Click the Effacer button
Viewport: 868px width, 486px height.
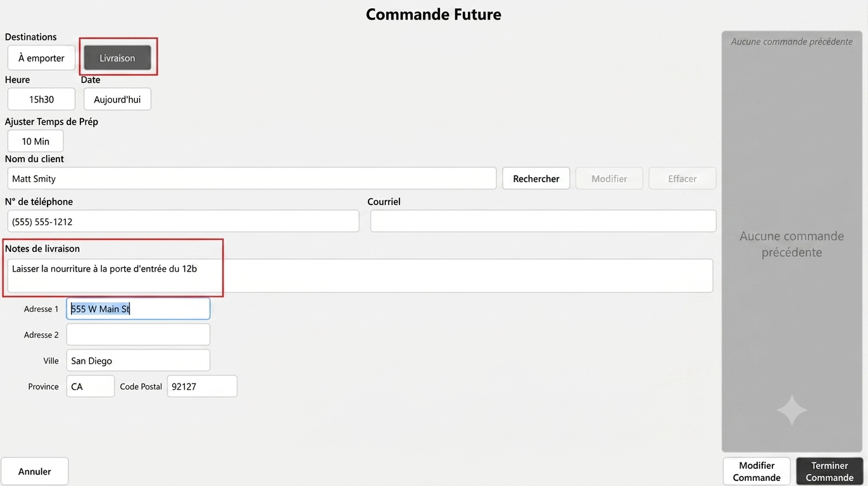tap(682, 178)
